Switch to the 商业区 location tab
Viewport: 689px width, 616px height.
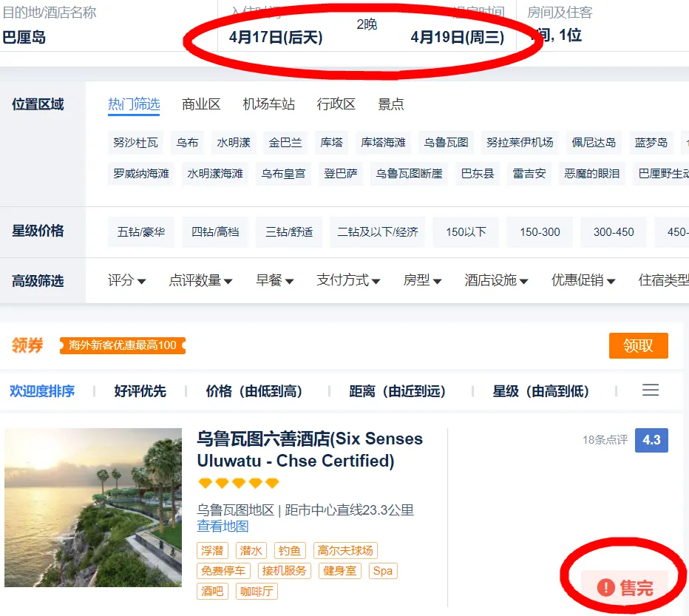pyautogui.click(x=201, y=104)
